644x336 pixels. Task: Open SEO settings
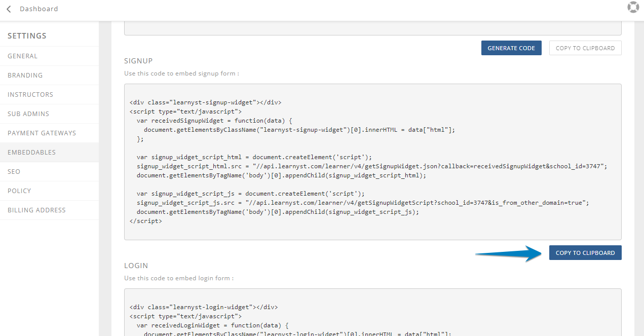pos(49,172)
